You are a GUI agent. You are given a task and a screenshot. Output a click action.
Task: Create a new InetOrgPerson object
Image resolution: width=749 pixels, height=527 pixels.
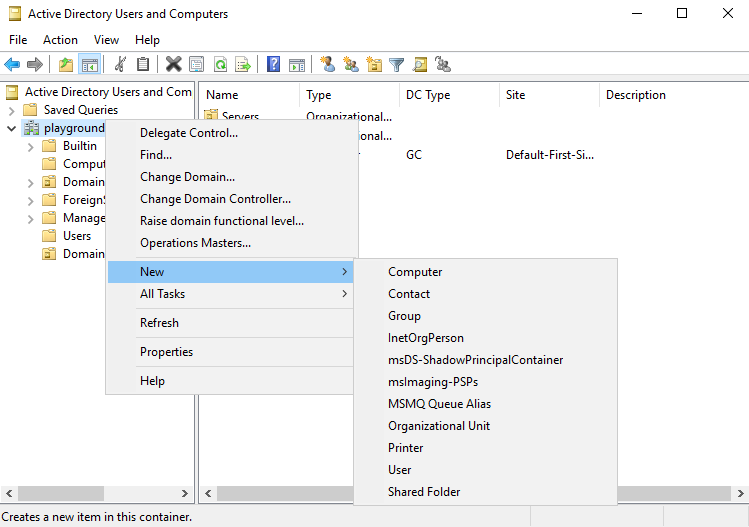coord(486,338)
